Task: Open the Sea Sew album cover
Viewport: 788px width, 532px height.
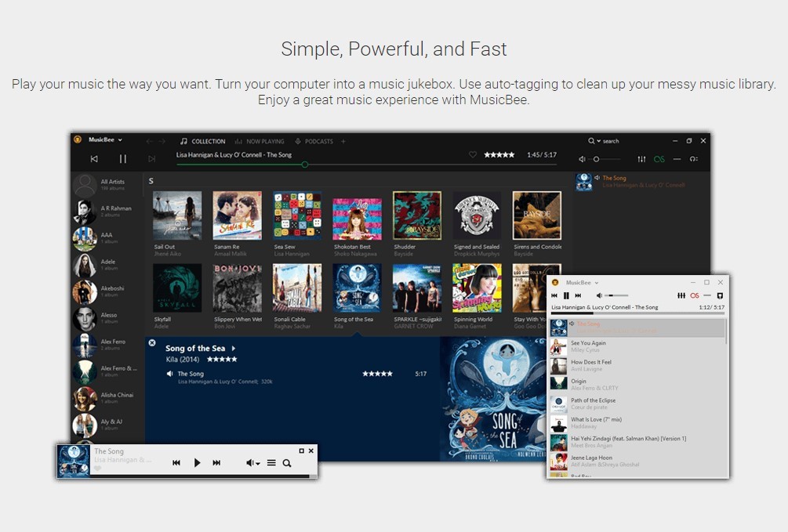Action: coord(297,215)
